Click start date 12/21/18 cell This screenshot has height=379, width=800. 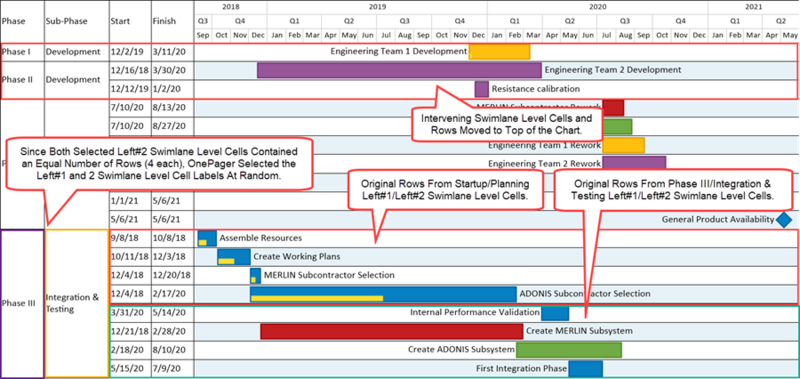(130, 331)
